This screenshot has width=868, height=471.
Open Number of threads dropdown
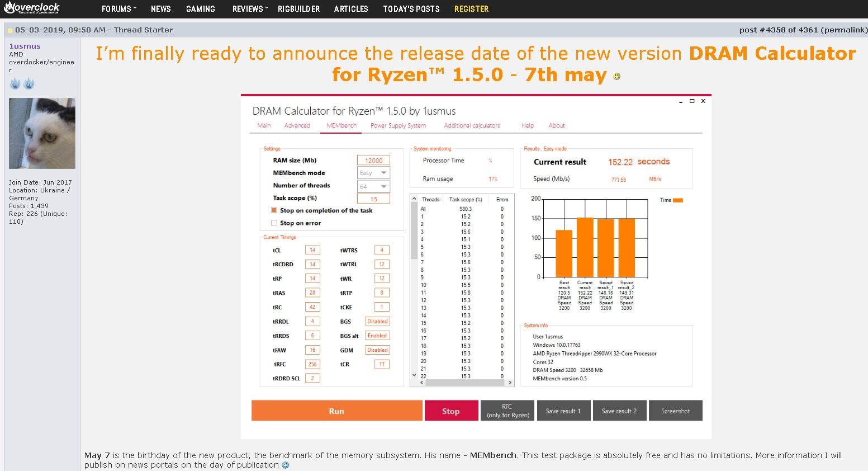pos(373,186)
